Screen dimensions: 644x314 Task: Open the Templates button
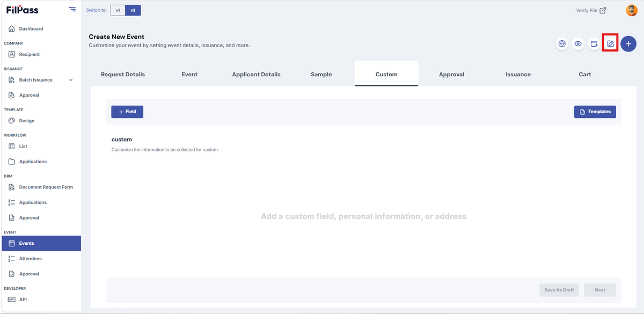click(x=595, y=112)
